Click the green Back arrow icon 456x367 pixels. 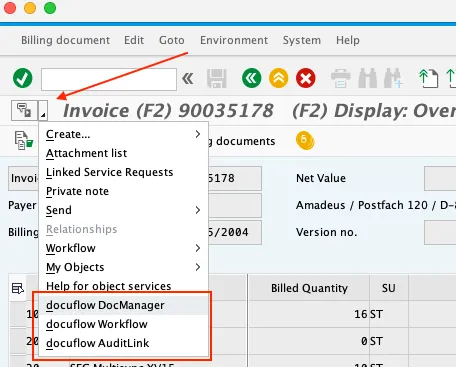click(252, 78)
